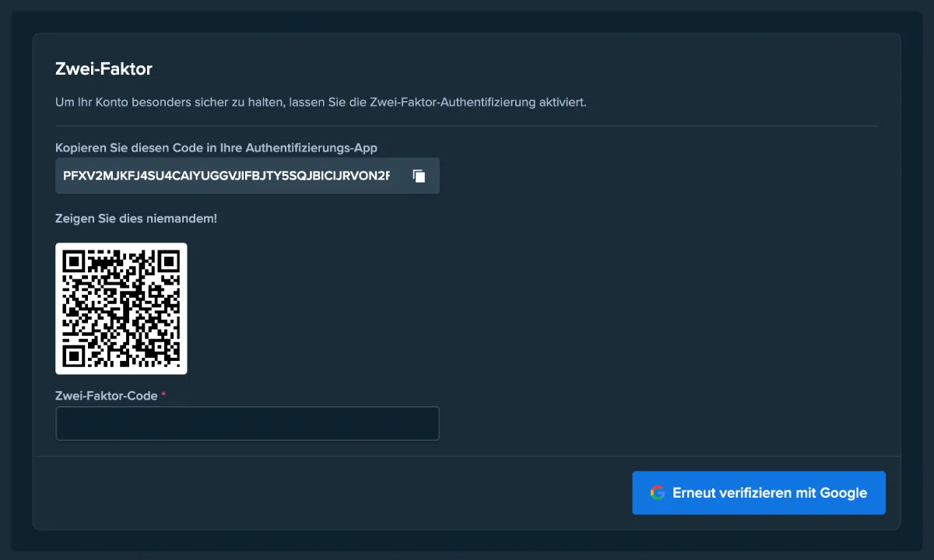Click the Kopieren Sie diesen Code label
The width and height of the screenshot is (934, 560).
click(x=216, y=148)
